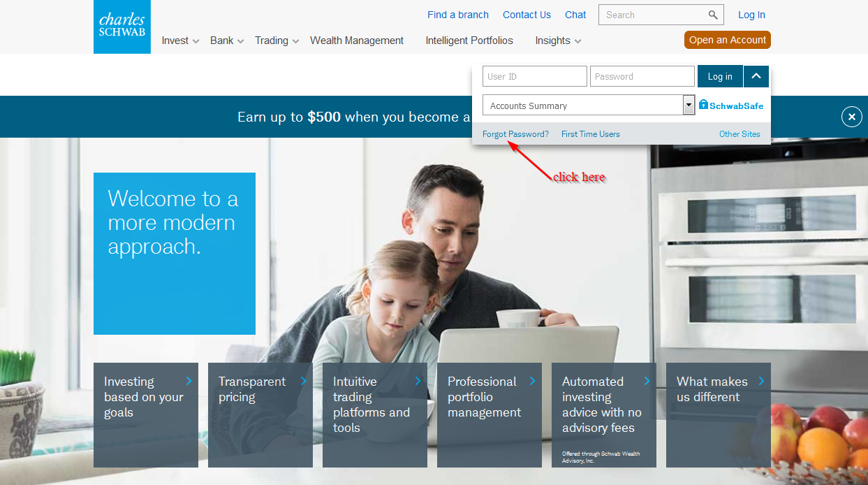Open Intuitive trading platforms and tools tile
The image size is (868, 485).
coord(375,415)
